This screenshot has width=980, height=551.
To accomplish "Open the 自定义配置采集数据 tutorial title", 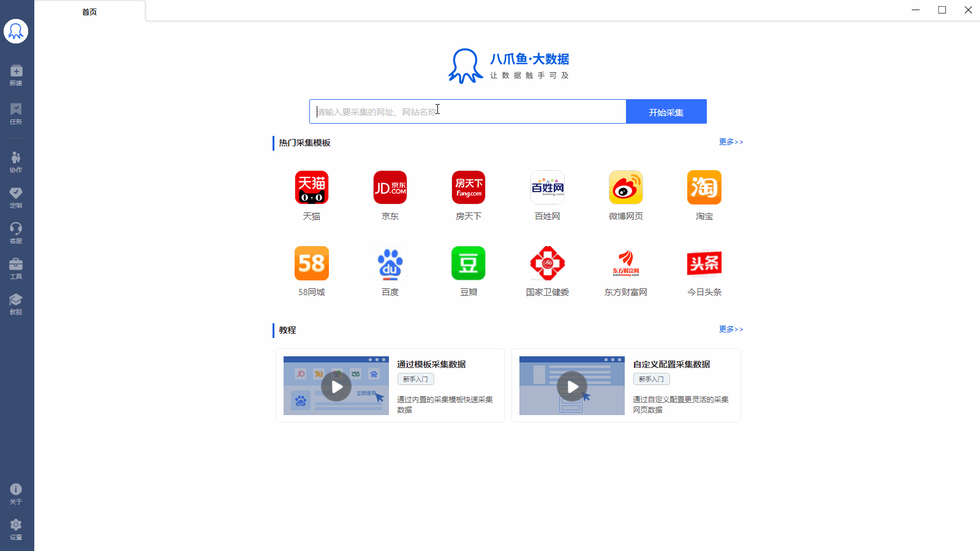I will [671, 364].
